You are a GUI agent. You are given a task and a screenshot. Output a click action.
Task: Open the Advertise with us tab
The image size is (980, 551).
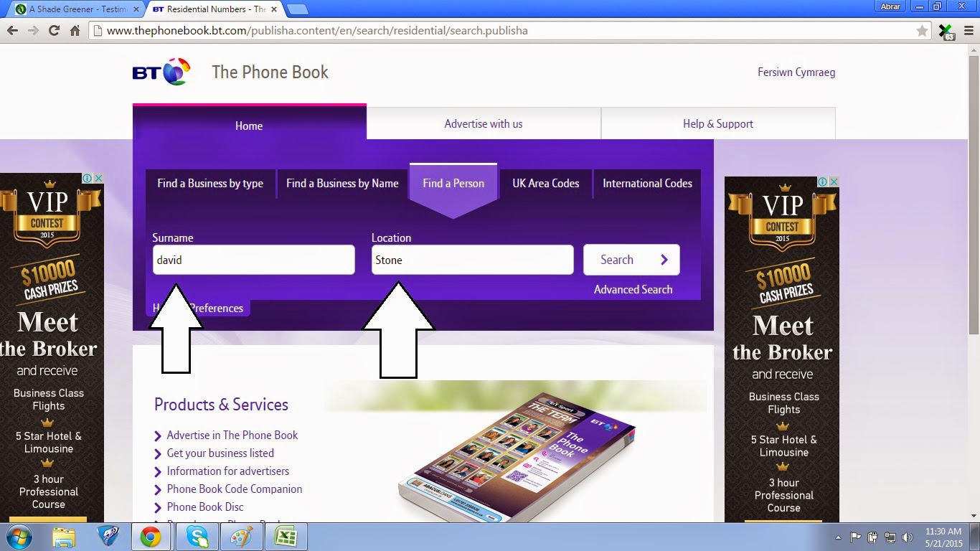[484, 123]
